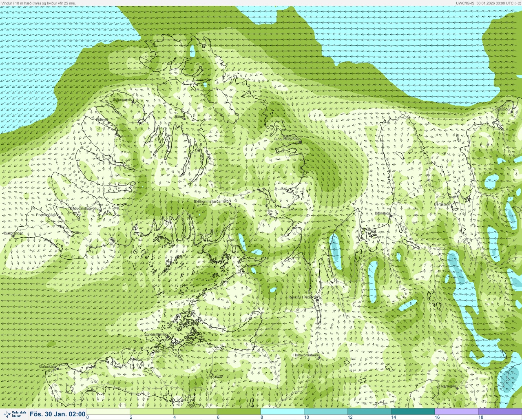The height and width of the screenshot is (420, 522).
Task: Click the Æðey station label
Action: (x=179, y=117)
